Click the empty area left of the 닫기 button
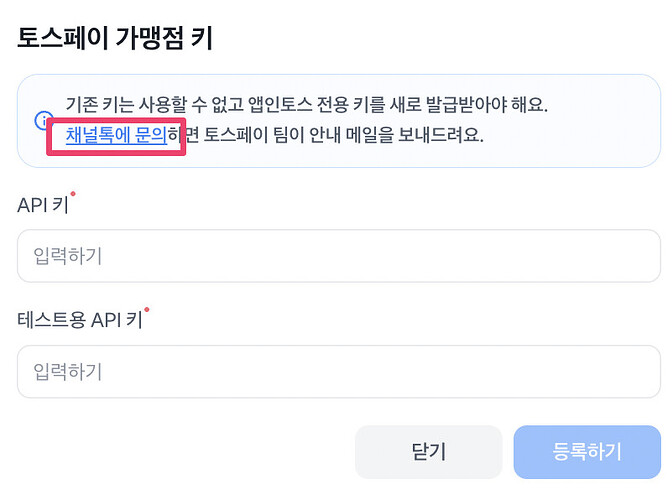The width and height of the screenshot is (672, 500). pyautogui.click(x=180, y=452)
